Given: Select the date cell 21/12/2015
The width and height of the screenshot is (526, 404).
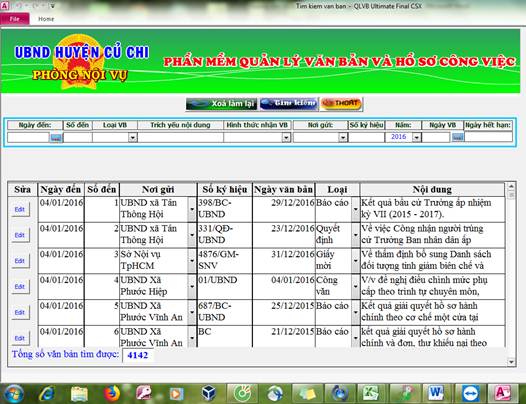Looking at the screenshot, I should tap(284, 336).
